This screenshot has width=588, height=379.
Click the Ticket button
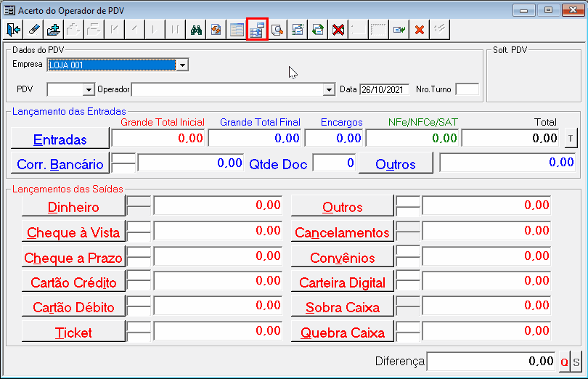click(73, 332)
